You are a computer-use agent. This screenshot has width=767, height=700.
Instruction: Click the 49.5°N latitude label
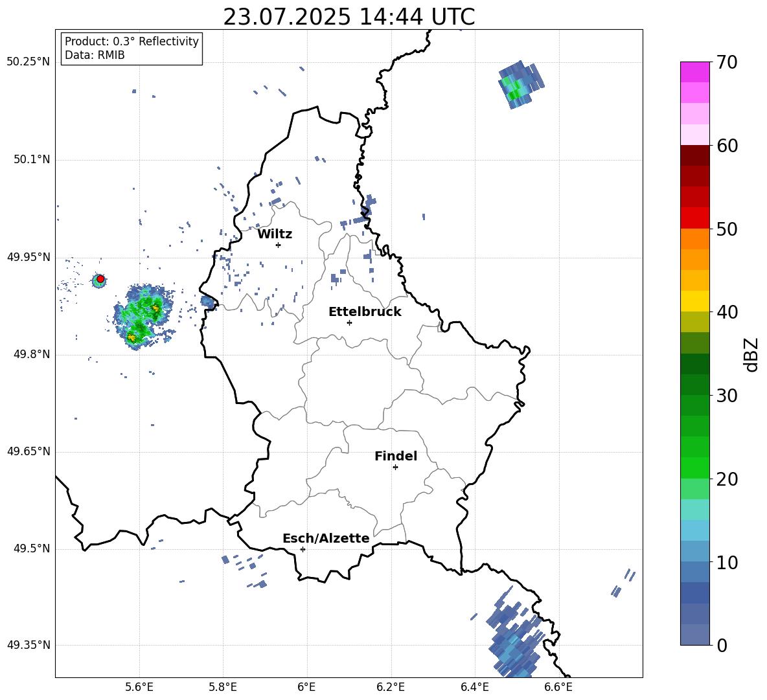(x=31, y=548)
